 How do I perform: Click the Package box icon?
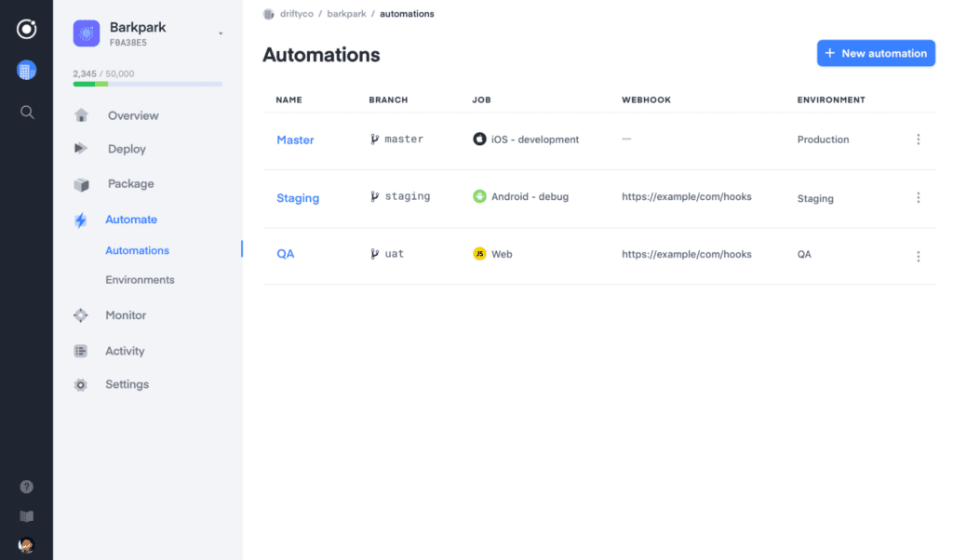pos(82,184)
